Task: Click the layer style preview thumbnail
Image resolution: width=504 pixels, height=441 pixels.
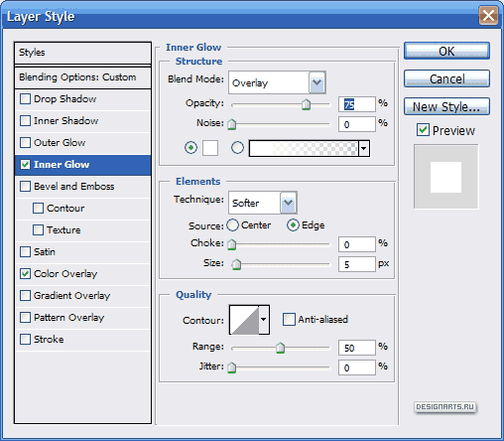Action: click(445, 177)
